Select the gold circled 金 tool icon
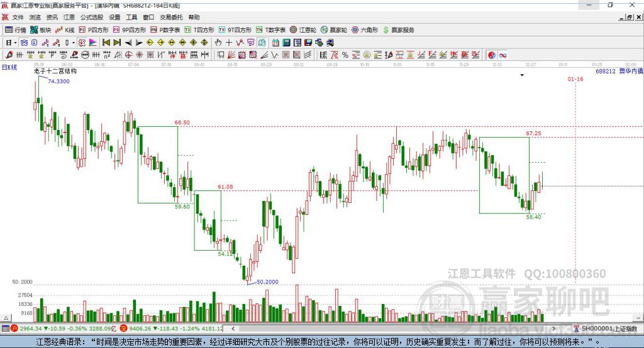 (367, 55)
